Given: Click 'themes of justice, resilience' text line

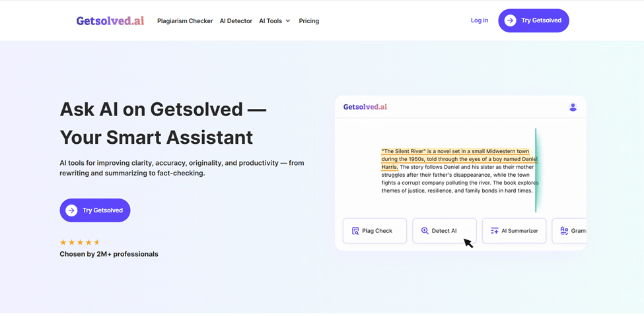Looking at the screenshot, I should (x=456, y=191).
